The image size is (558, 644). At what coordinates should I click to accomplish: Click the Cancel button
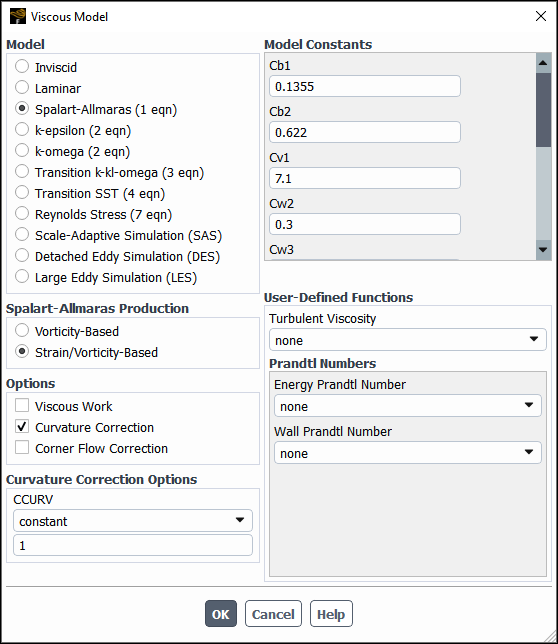tap(273, 614)
